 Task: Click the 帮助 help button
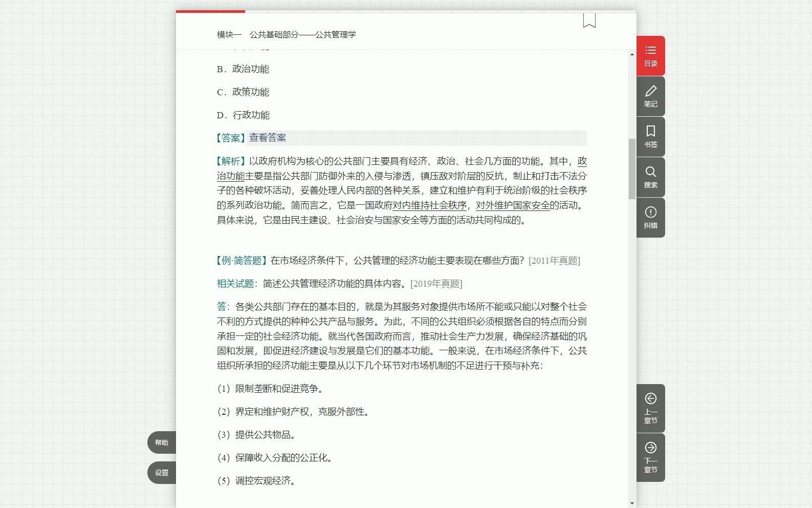[162, 442]
